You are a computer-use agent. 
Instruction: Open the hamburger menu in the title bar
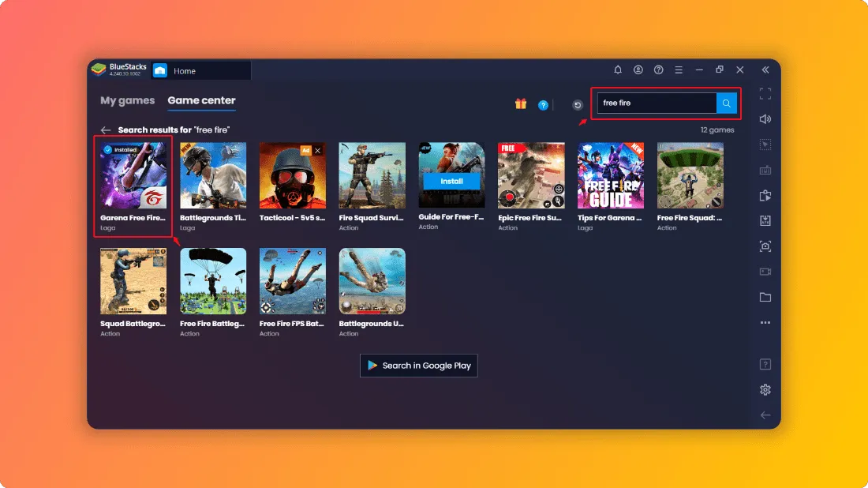pyautogui.click(x=679, y=69)
